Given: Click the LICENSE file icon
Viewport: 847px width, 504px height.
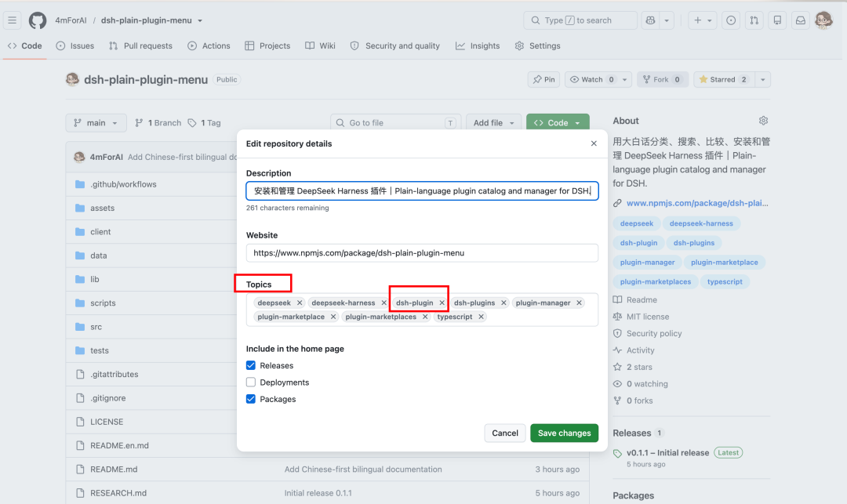Looking at the screenshot, I should 80,422.
